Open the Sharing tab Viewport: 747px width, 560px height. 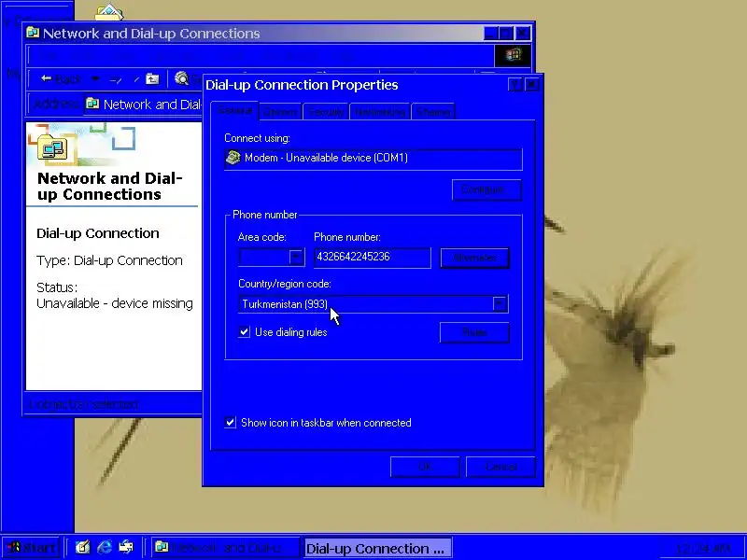click(x=433, y=112)
